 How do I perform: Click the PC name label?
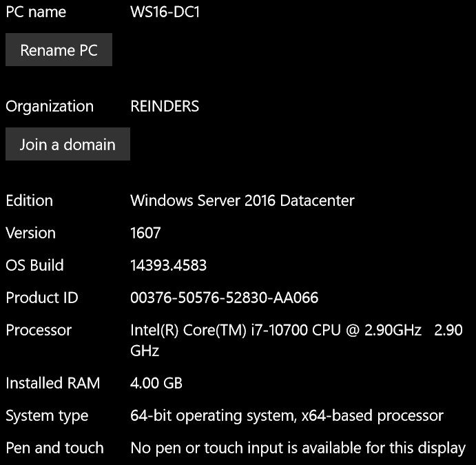[x=36, y=12]
